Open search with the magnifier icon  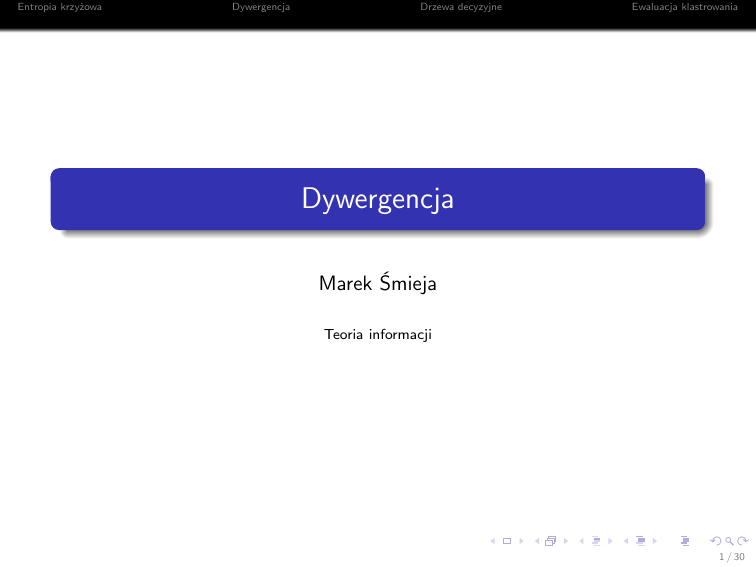click(x=727, y=541)
